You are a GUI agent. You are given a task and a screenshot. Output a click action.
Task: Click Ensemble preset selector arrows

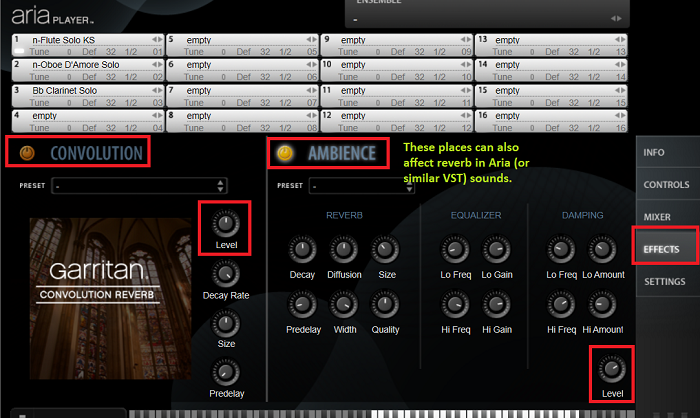616,18
